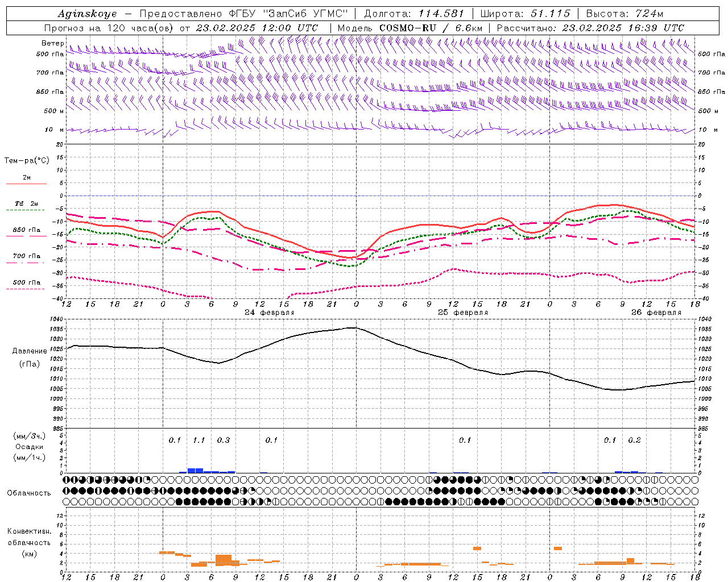Click the station name Aginskoye in the header
728x582 pixels.
click(87, 14)
